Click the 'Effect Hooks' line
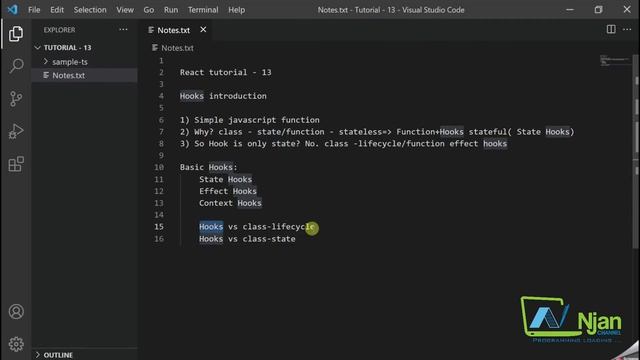The height and width of the screenshot is (360, 640). (x=228, y=191)
